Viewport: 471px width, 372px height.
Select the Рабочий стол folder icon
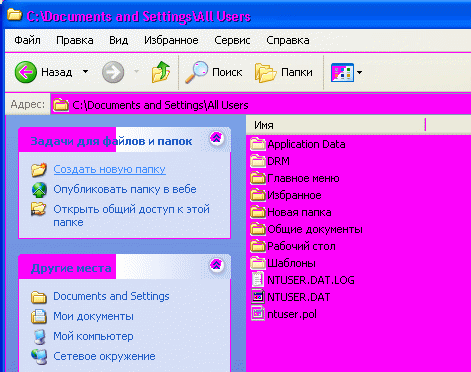258,246
